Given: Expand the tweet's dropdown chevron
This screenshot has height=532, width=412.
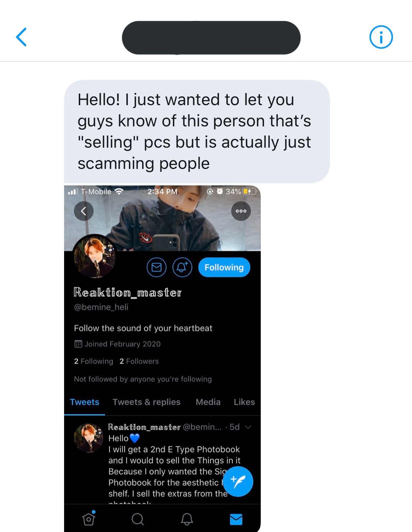Looking at the screenshot, I should pos(248,427).
